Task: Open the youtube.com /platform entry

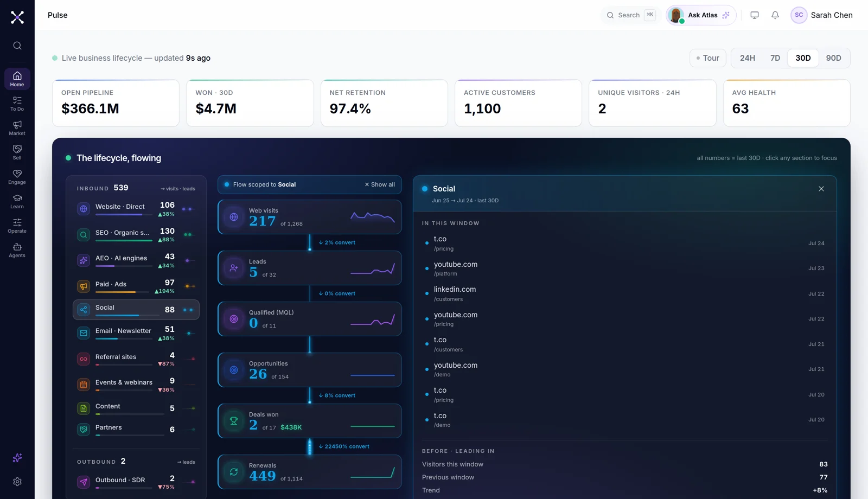Action: [625, 268]
